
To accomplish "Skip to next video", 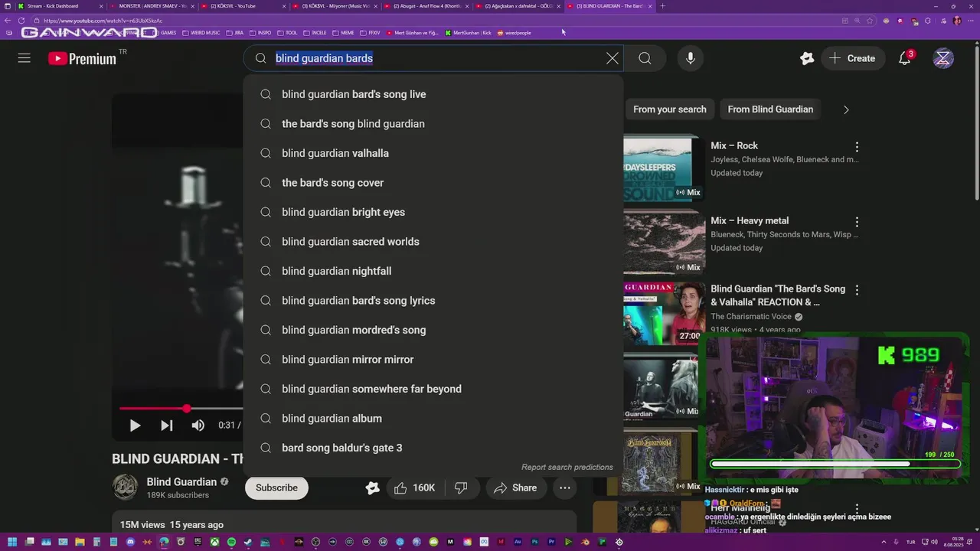I will pyautogui.click(x=166, y=425).
